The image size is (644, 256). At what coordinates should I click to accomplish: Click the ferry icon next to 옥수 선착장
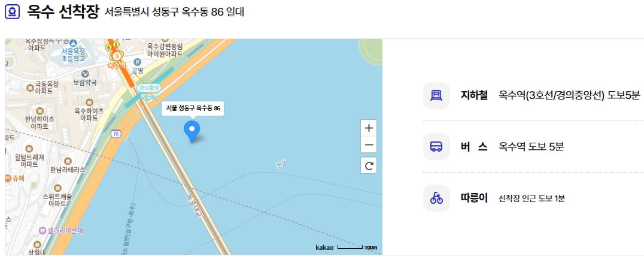(x=13, y=12)
